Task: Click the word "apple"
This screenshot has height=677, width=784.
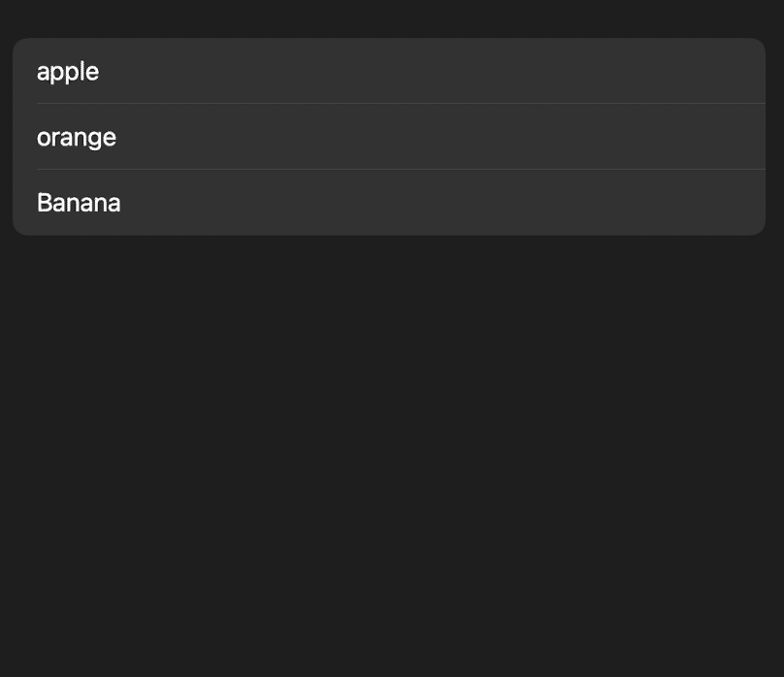Action: click(x=68, y=71)
